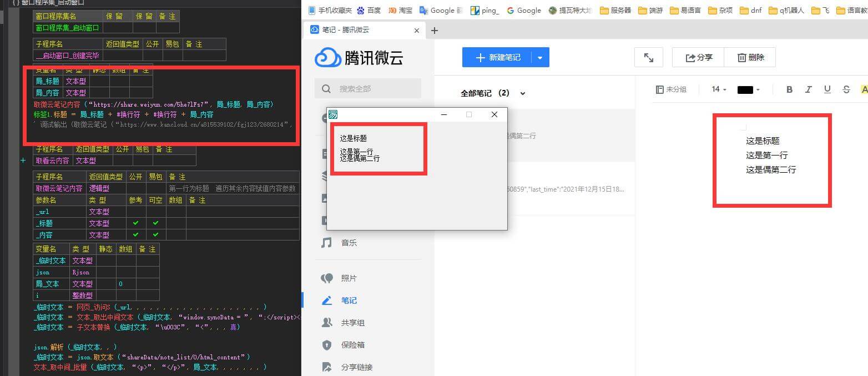
Task: Toggle 可空 checkmark for _标题 parameter
Action: [156, 223]
